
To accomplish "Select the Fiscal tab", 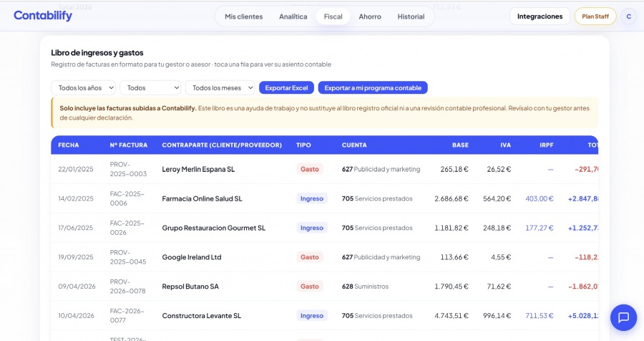I will 333,16.
